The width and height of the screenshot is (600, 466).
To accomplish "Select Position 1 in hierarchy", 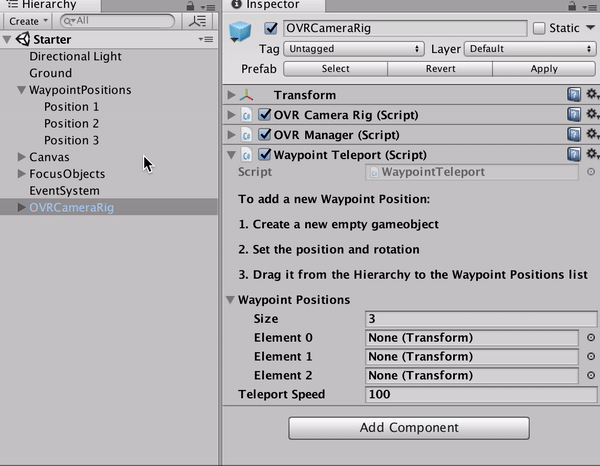I will click(71, 107).
